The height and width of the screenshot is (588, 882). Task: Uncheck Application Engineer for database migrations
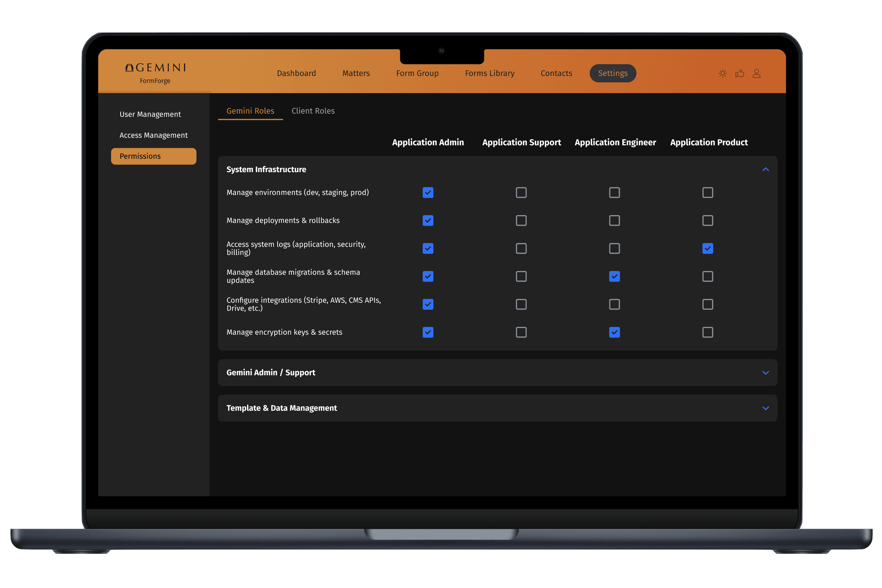point(614,276)
